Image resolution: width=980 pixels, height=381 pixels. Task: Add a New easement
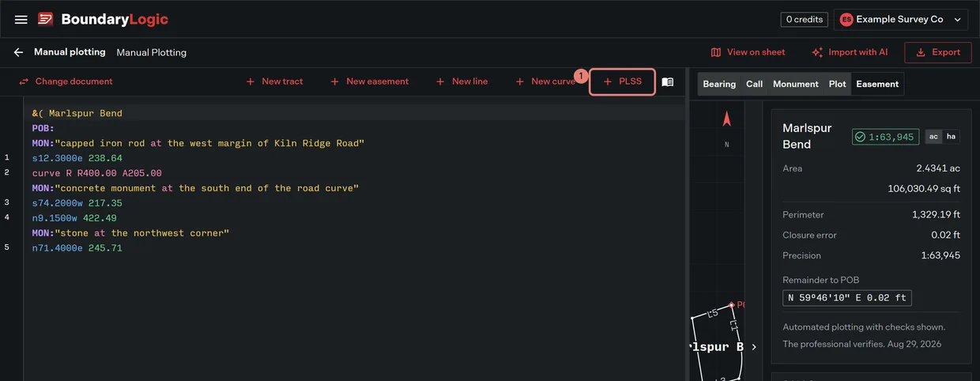(369, 81)
